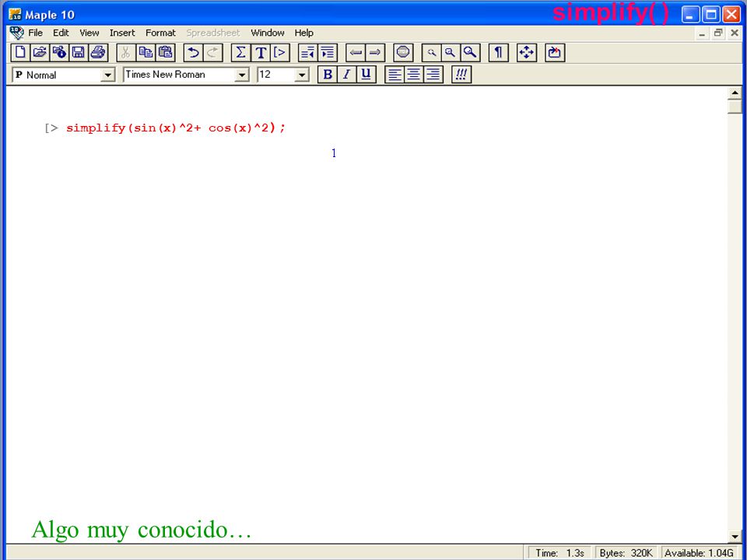The image size is (747, 560).
Task: Insert text with the T icon
Action: tap(261, 52)
